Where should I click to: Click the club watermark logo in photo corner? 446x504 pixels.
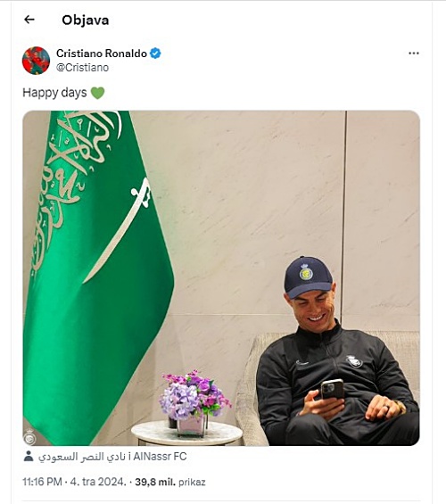tap(29, 436)
